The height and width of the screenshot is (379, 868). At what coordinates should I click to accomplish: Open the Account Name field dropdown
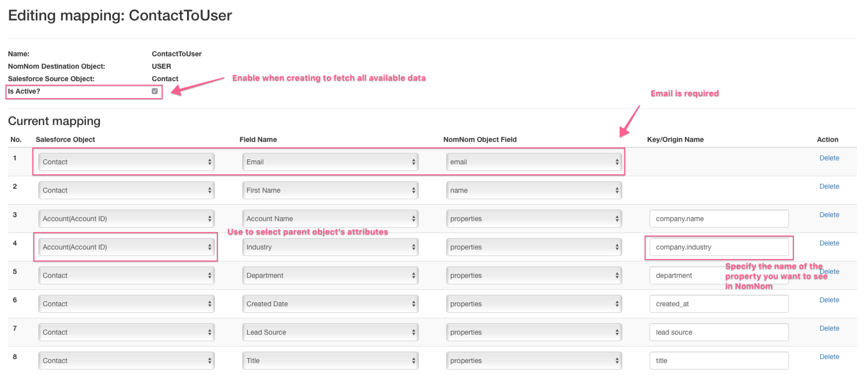click(x=330, y=219)
